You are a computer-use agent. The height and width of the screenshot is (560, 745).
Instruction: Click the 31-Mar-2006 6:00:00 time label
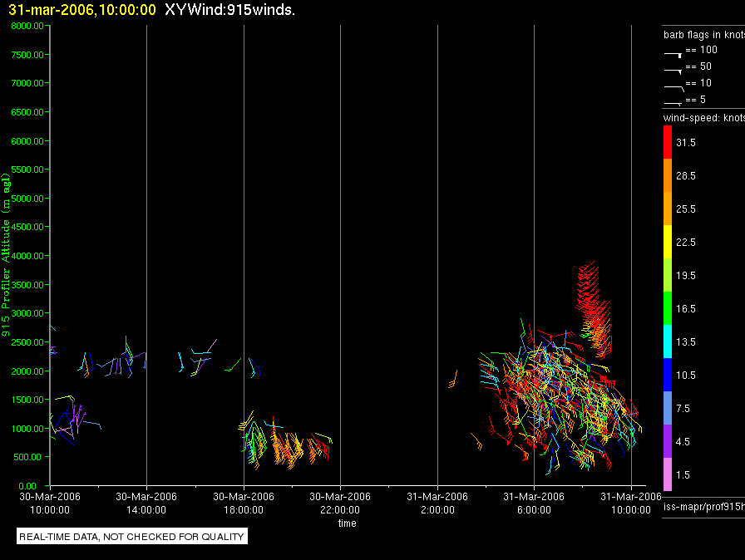coord(534,503)
